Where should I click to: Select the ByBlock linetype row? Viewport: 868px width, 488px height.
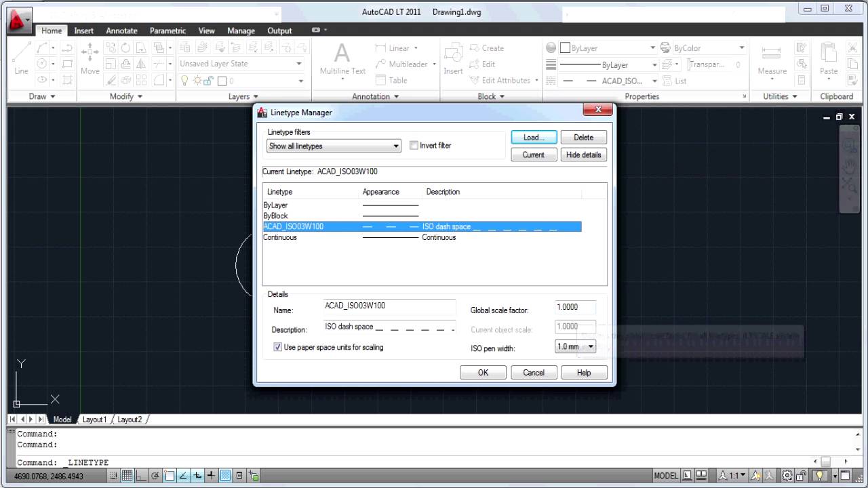click(422, 216)
